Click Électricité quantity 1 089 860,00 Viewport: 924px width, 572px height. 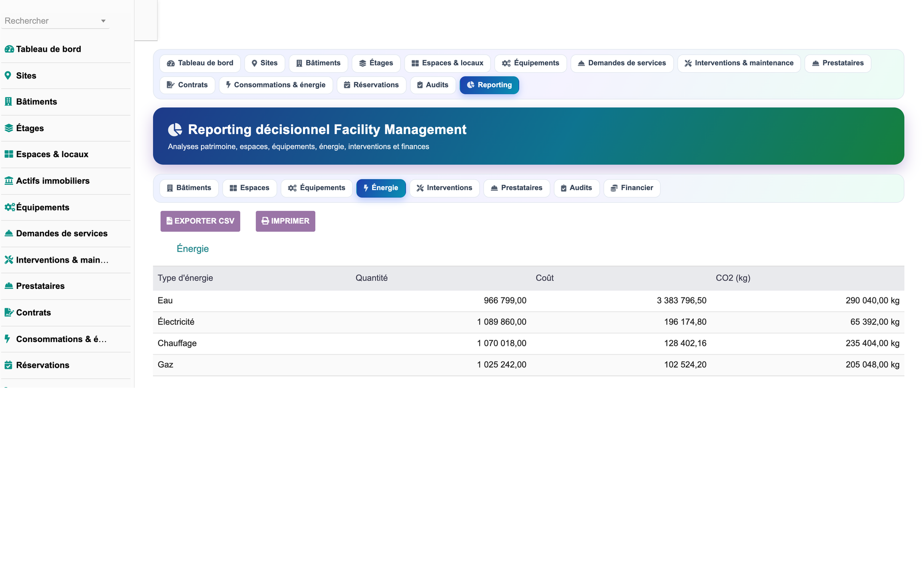click(501, 322)
